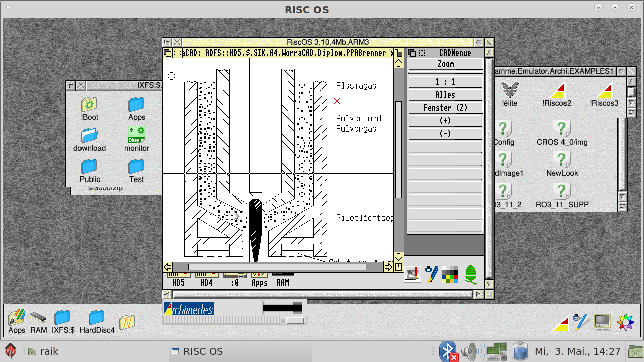
Task: Click the 'Alles' button
Action: pos(445,95)
